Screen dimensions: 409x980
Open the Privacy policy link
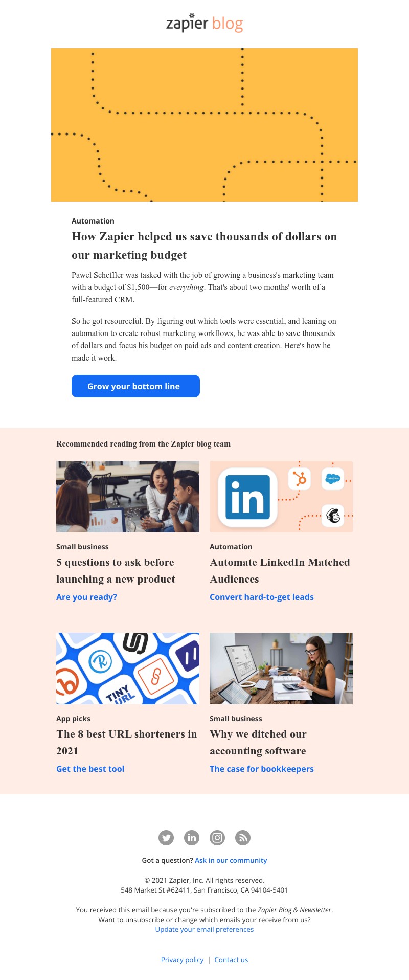pos(182,960)
